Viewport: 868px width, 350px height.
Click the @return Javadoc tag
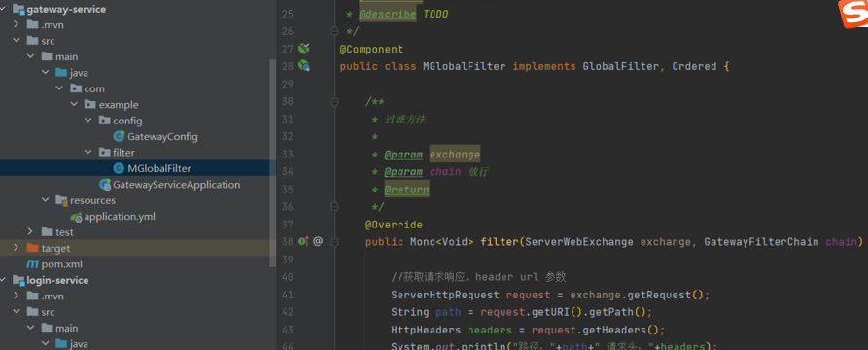[x=406, y=190]
